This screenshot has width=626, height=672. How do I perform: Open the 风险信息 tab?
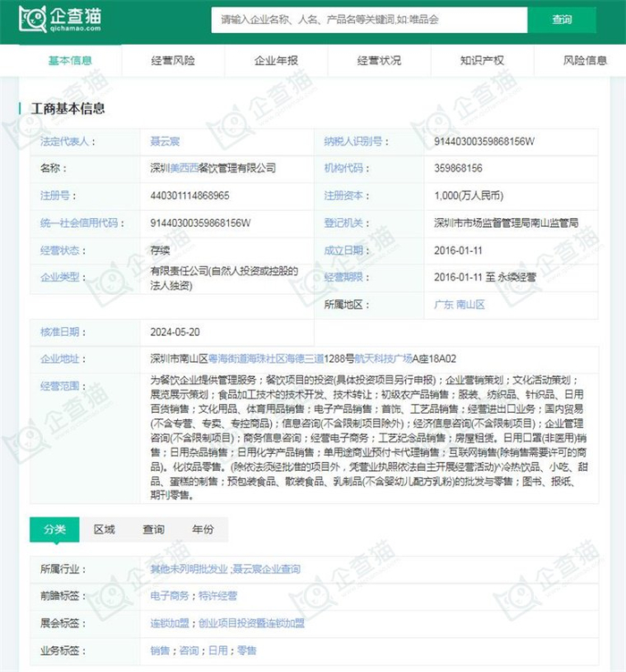[x=585, y=61]
